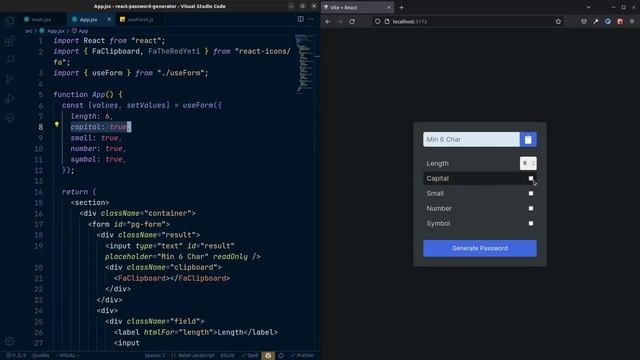Click the lightbulb quick-fix icon on line 8

coord(57,124)
